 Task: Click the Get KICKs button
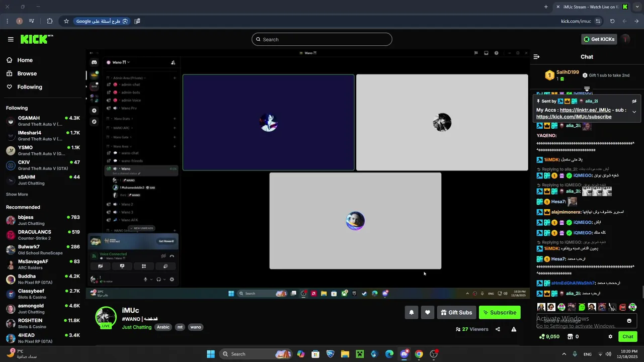click(x=599, y=39)
